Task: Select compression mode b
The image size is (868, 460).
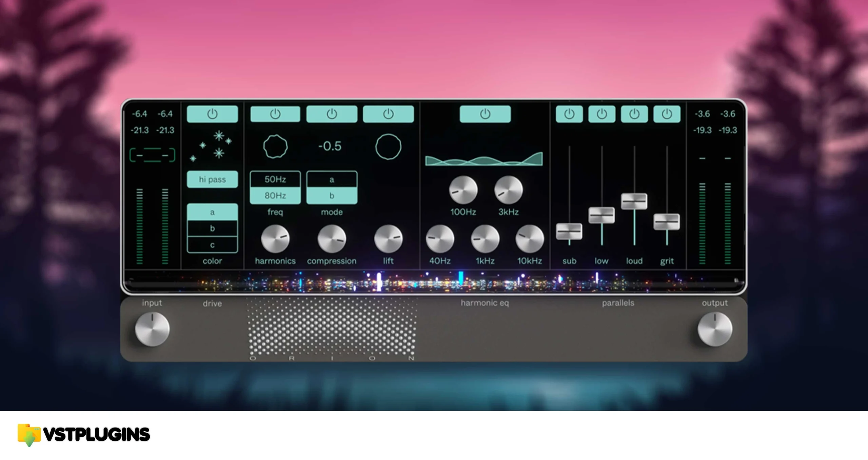Action: tap(332, 196)
